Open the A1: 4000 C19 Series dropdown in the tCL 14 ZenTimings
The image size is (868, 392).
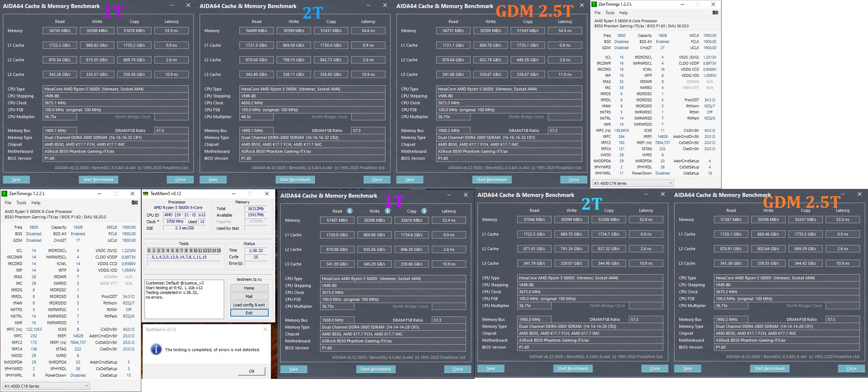coord(46,386)
